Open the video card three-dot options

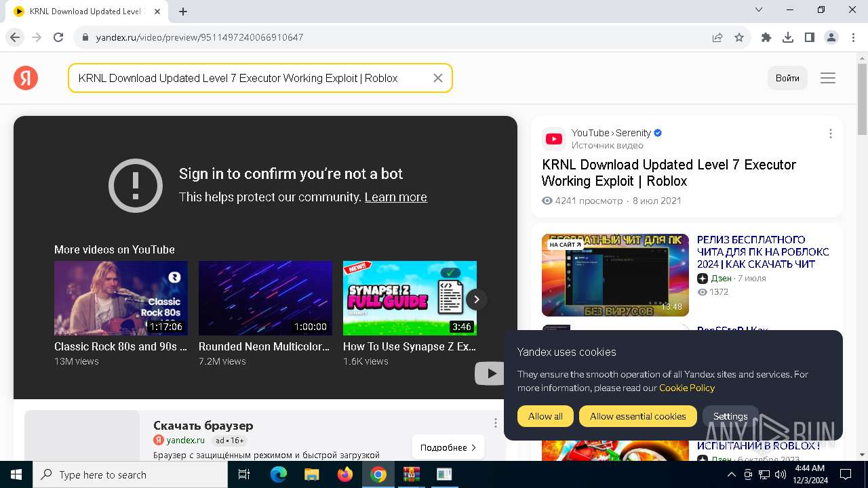click(x=830, y=134)
